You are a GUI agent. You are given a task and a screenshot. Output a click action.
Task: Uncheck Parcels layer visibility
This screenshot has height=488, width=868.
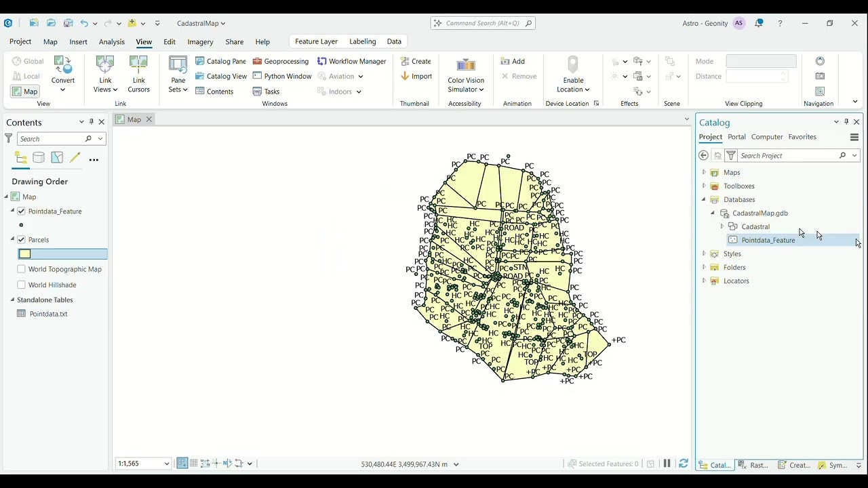[x=22, y=240]
